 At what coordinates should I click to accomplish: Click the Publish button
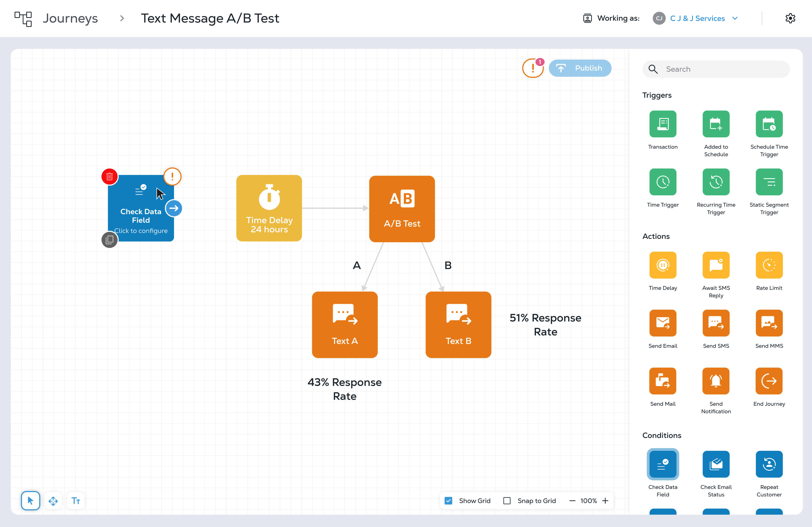[580, 68]
